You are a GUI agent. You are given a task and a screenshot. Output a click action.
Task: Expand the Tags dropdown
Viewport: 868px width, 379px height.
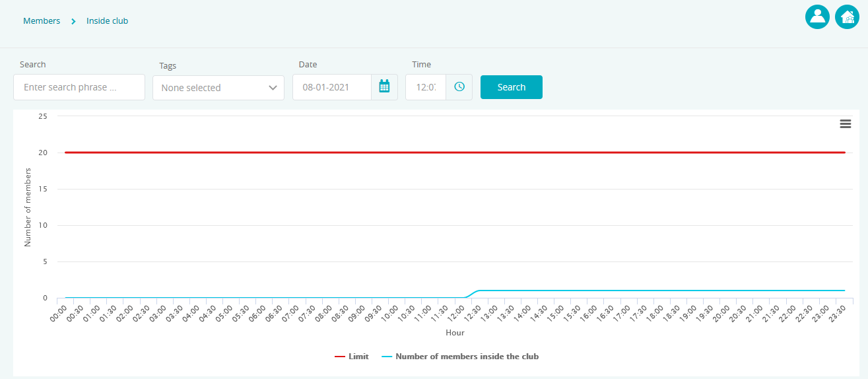pyautogui.click(x=218, y=88)
